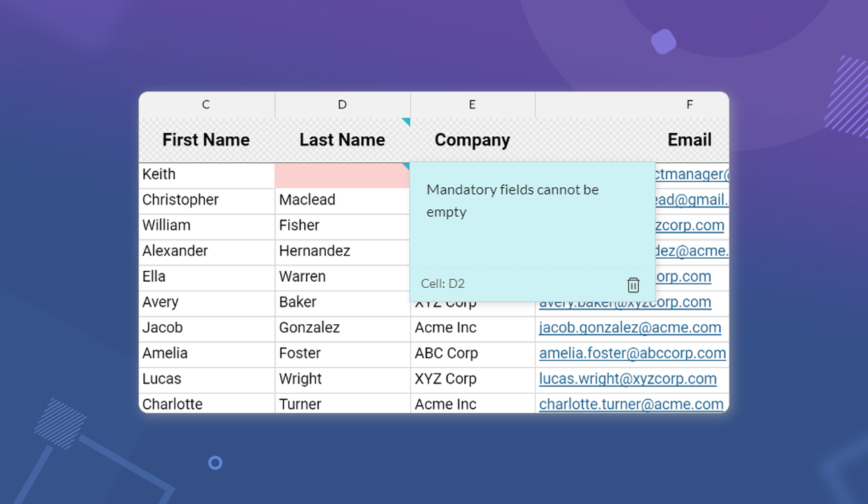
Task: Select the cell 'ABC Corp'
Action: point(472,355)
